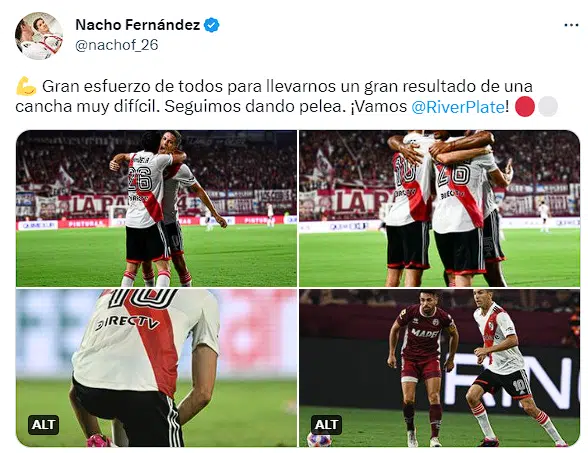Click the blue verified badge icon
Image resolution: width=588 pixels, height=453 pixels.
tap(212, 25)
